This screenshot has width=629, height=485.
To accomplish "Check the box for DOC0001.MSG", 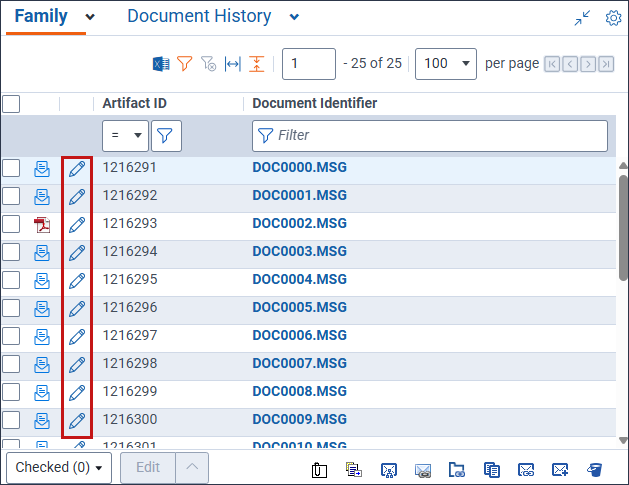I will (x=11, y=196).
